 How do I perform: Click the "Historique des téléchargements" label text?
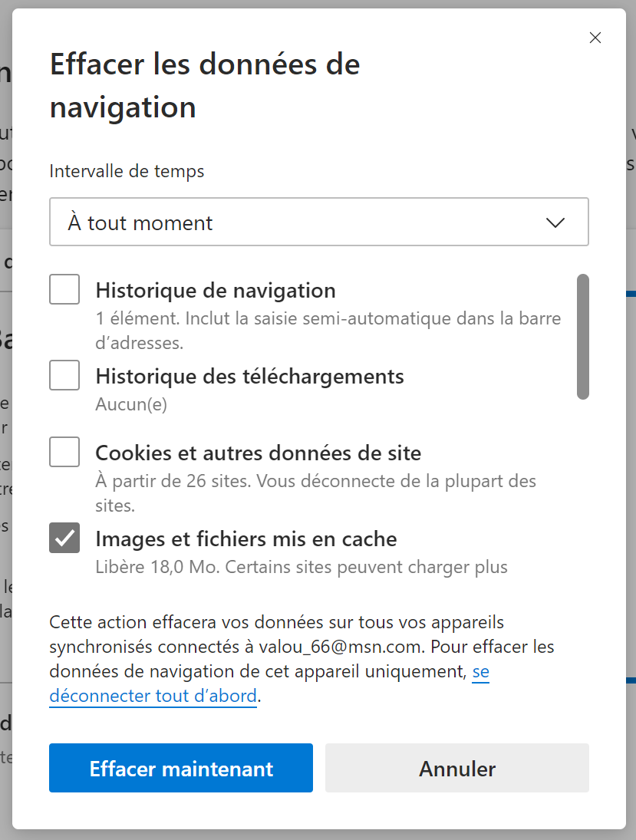pyautogui.click(x=249, y=377)
